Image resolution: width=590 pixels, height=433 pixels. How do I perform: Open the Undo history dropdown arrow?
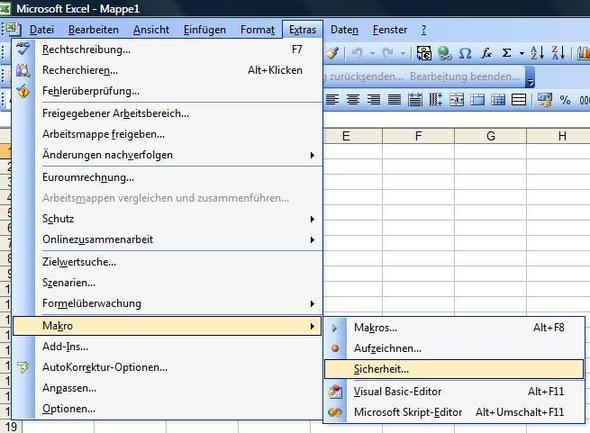(x=372, y=53)
